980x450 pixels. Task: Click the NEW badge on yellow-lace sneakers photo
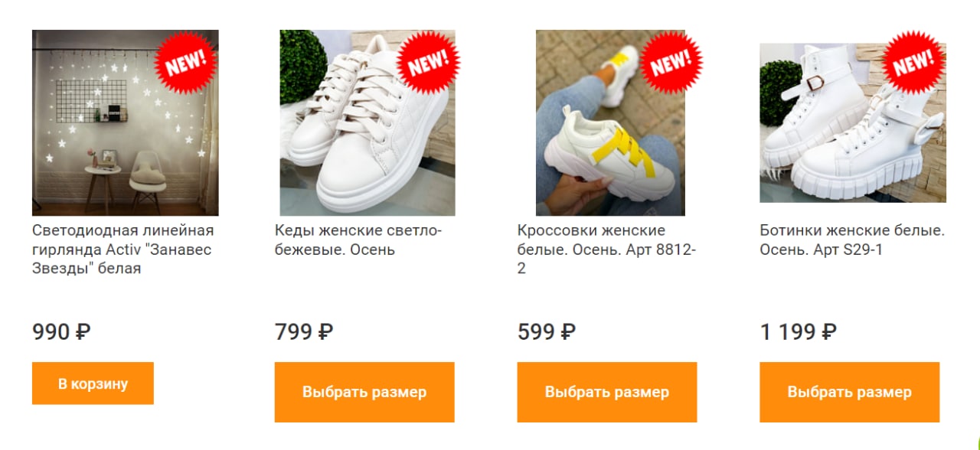point(671,63)
